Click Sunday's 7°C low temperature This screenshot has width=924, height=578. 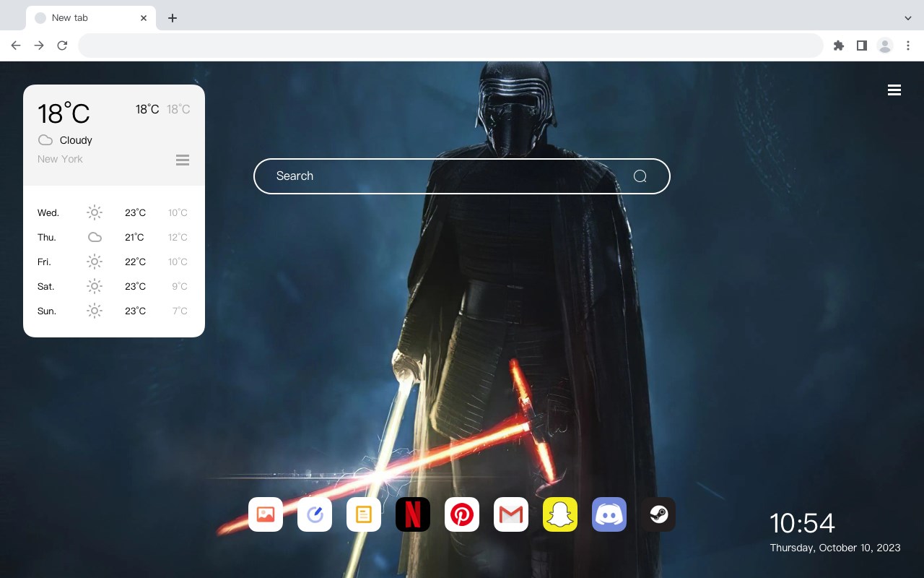180,311
